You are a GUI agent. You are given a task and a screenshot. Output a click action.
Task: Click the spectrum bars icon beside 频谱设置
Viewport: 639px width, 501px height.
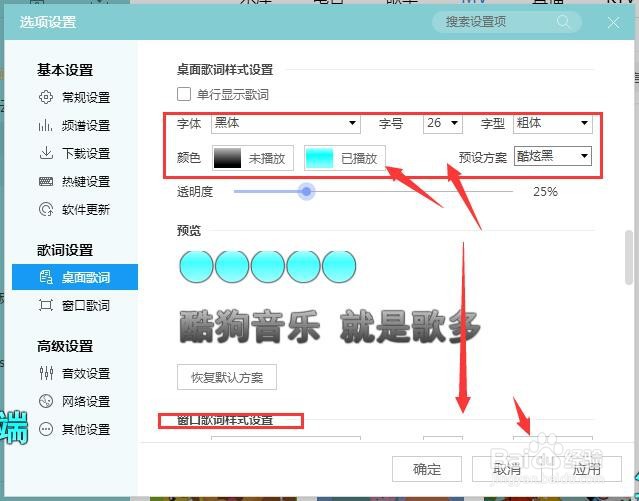point(46,125)
